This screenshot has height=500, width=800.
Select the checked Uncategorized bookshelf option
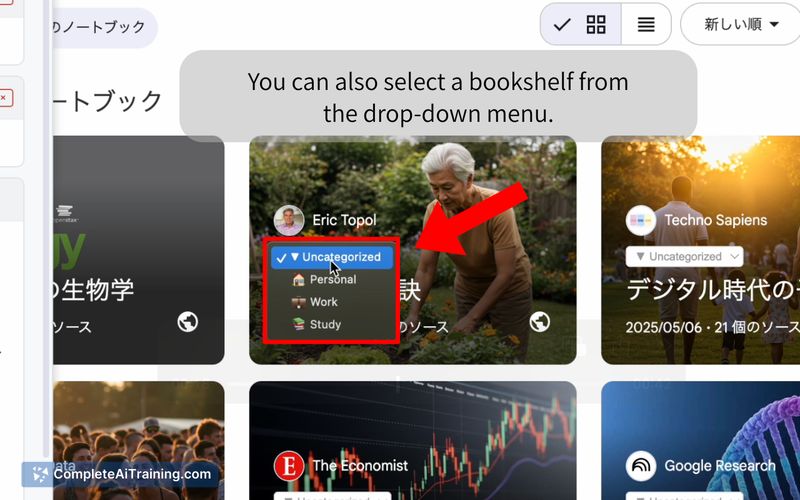(332, 257)
